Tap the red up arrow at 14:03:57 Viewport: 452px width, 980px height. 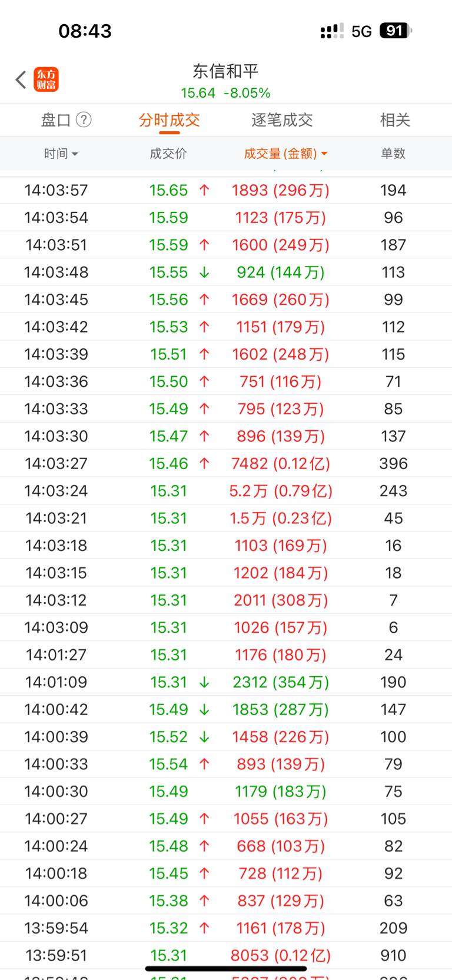tap(204, 190)
